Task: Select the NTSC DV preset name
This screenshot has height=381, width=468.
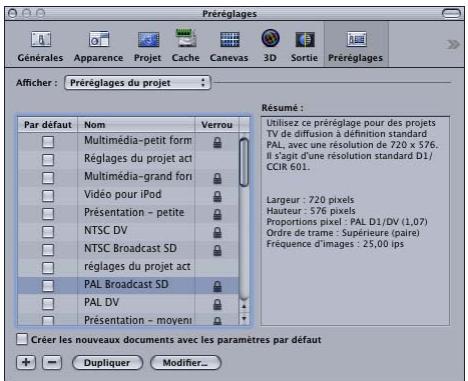Action: (x=106, y=230)
